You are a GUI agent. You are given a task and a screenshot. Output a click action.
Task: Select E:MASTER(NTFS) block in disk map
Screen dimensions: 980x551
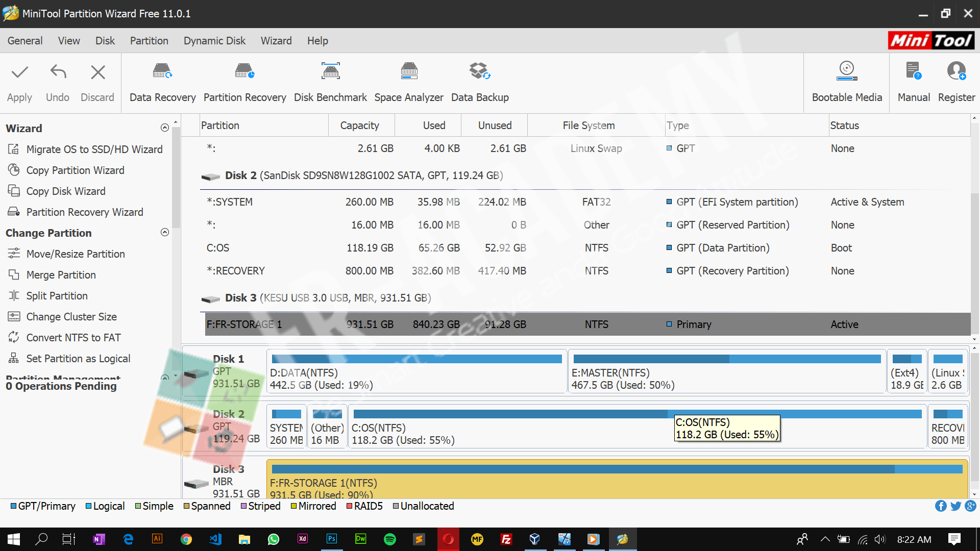coord(727,371)
